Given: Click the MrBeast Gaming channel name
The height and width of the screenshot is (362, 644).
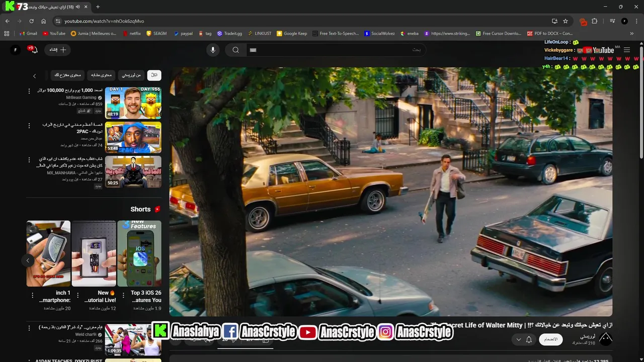Looking at the screenshot, I should click(81, 98).
